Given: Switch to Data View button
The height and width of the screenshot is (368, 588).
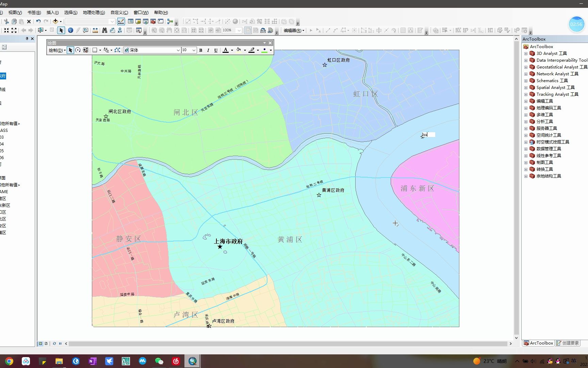Looking at the screenshot, I should pyautogui.click(x=40, y=343).
